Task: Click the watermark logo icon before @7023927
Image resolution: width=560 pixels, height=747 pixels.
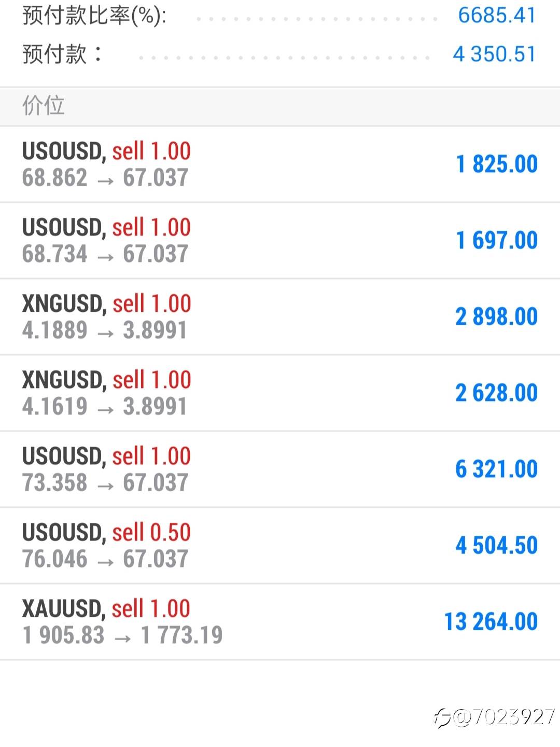Action: [x=442, y=718]
